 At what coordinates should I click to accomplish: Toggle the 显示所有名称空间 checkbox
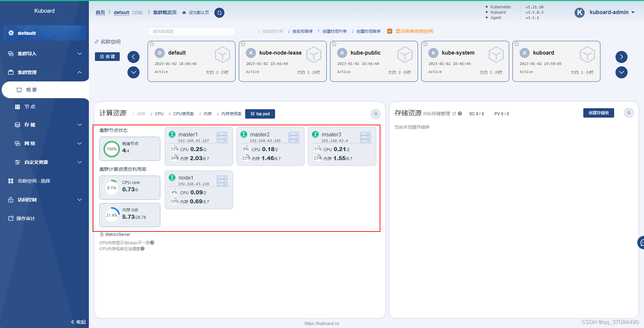[x=390, y=31]
